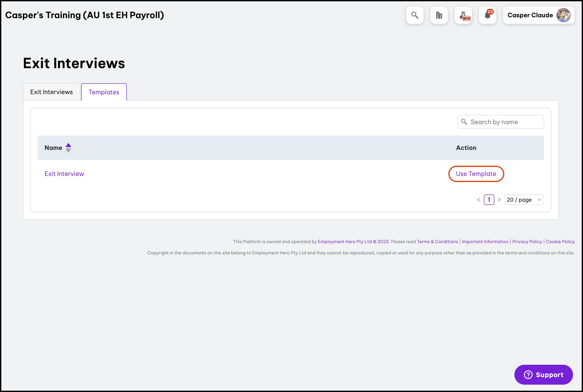Select the Templates tab
This screenshot has height=392, width=583.
tap(104, 92)
